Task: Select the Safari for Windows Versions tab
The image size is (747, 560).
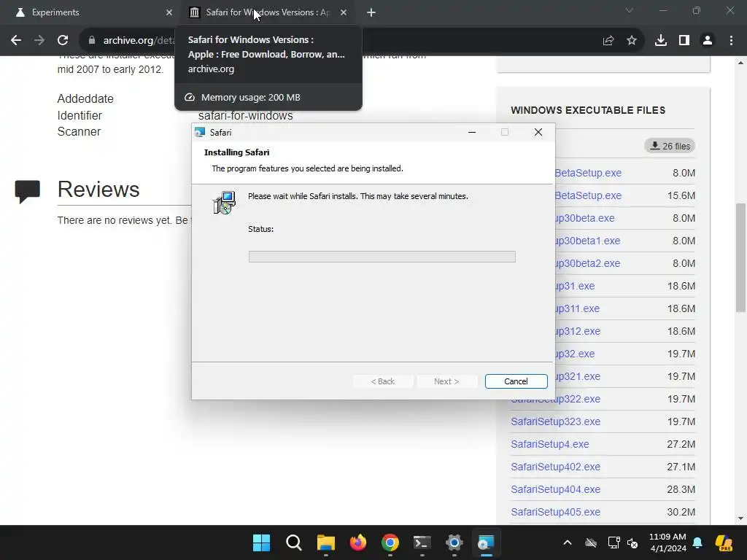Action: click(x=267, y=12)
